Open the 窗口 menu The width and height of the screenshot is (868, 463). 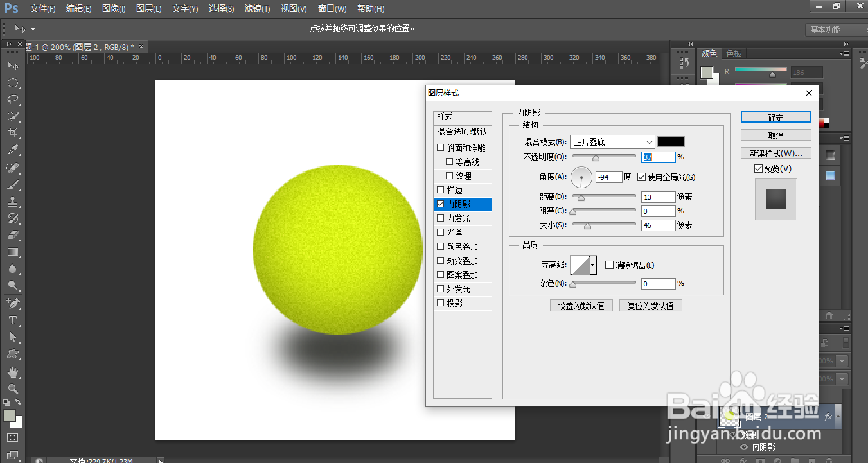[332, 9]
